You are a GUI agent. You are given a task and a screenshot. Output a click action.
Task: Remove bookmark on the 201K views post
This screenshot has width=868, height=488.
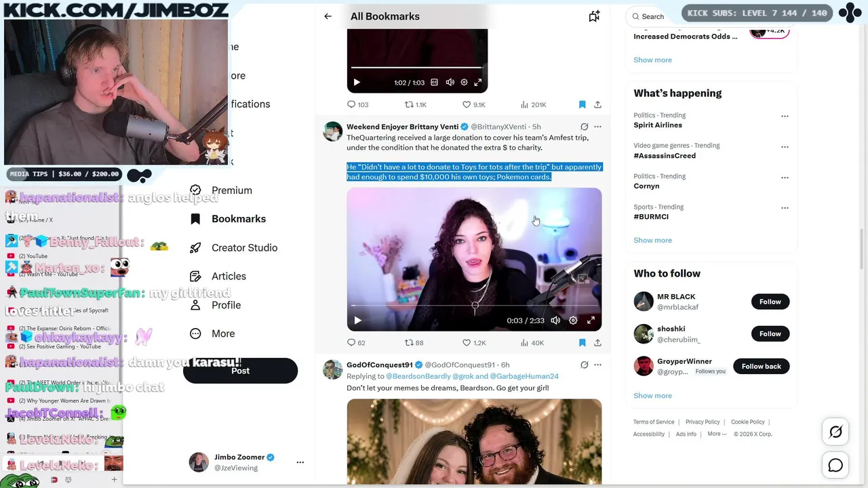click(x=582, y=104)
